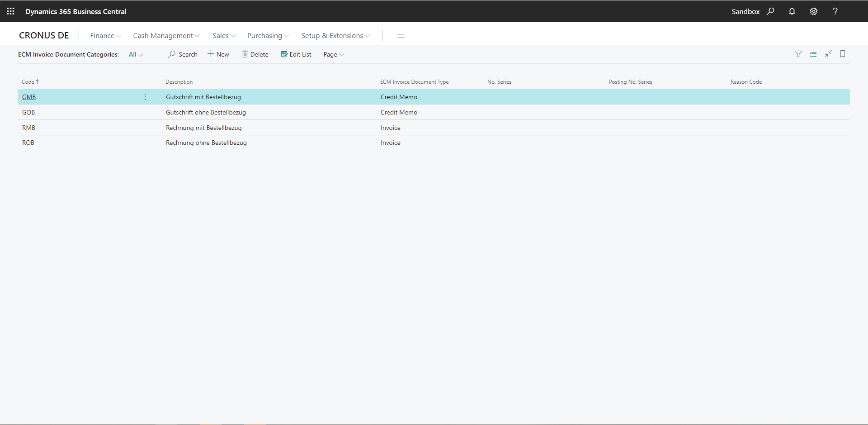Expand the Cash Management menu

tap(166, 36)
